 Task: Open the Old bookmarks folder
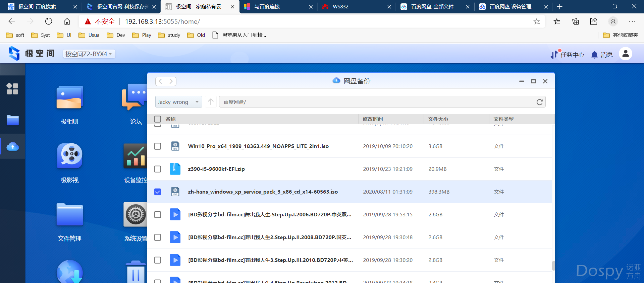coord(196,35)
